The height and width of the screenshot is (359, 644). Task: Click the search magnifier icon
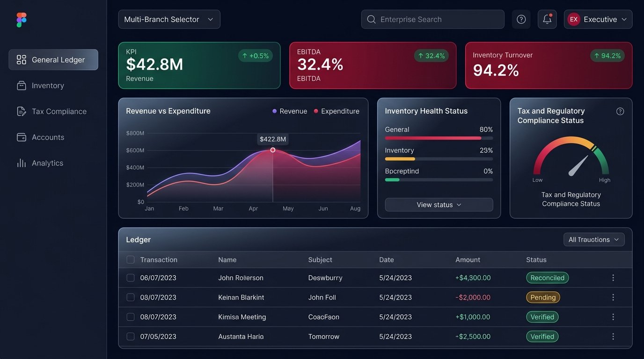372,19
